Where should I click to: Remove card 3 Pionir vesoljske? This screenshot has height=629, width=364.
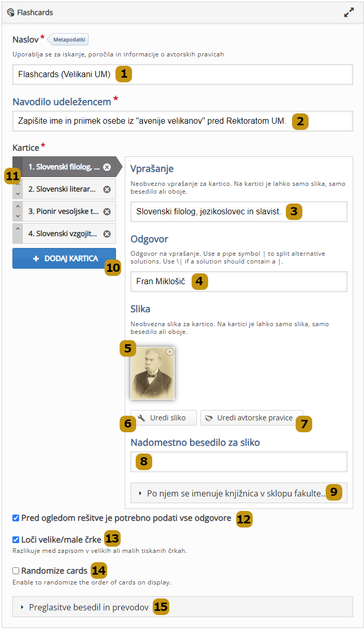click(x=107, y=212)
